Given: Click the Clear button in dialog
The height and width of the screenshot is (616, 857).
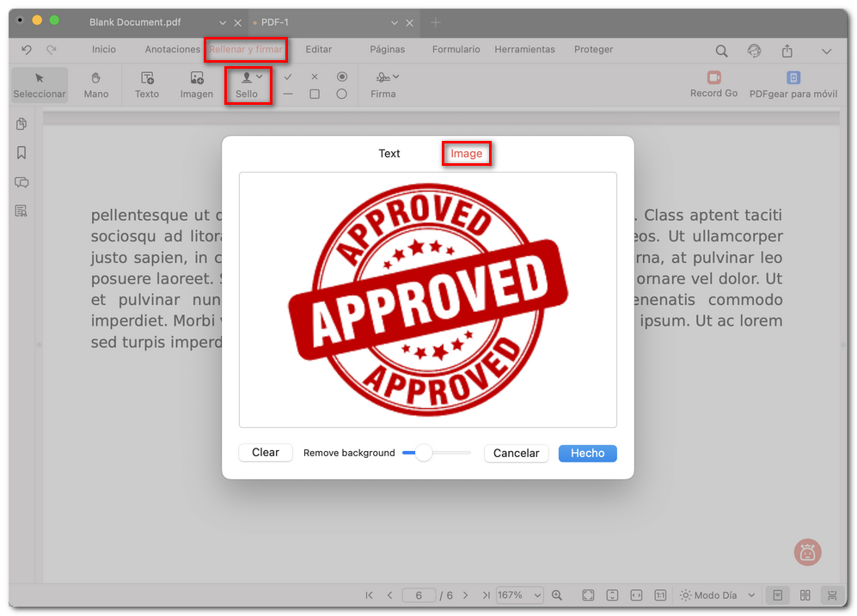Looking at the screenshot, I should point(266,453).
